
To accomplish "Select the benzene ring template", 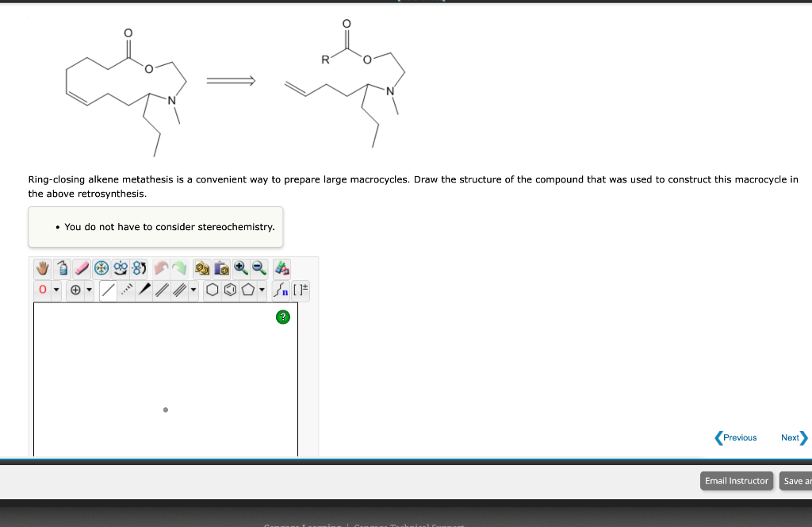I will pyautogui.click(x=230, y=290).
